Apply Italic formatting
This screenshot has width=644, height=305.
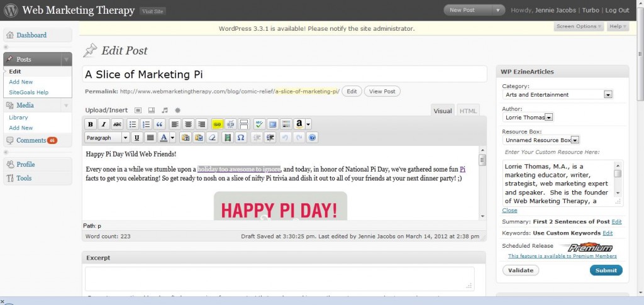coord(104,124)
